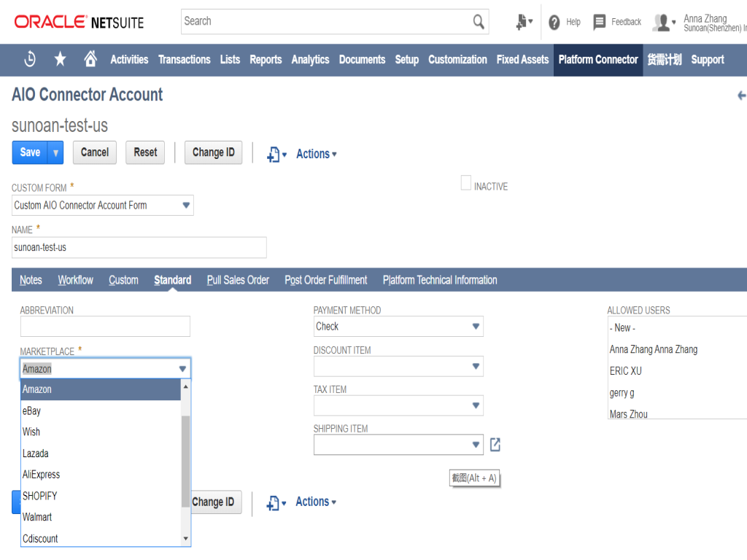Open the Transactions menu
Image resolution: width=747 pixels, height=560 pixels.
(x=185, y=60)
